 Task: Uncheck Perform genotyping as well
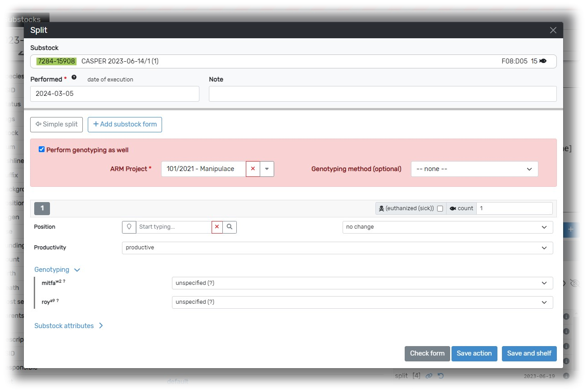point(42,149)
